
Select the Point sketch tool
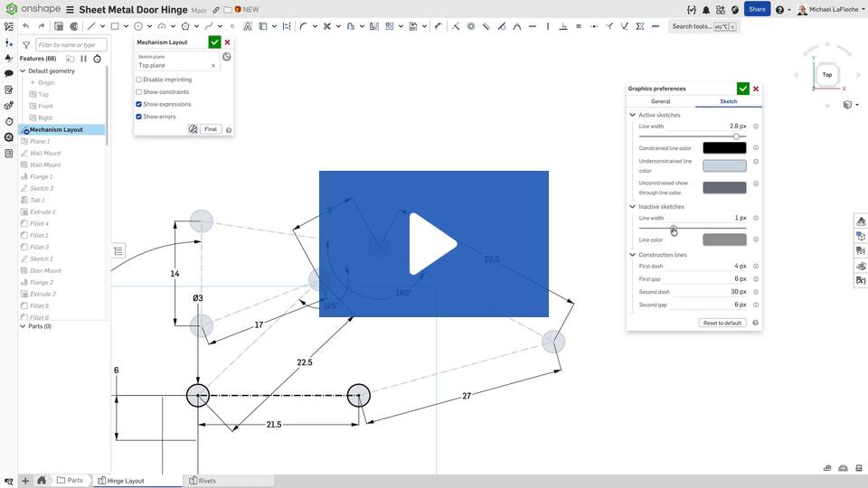(x=232, y=26)
